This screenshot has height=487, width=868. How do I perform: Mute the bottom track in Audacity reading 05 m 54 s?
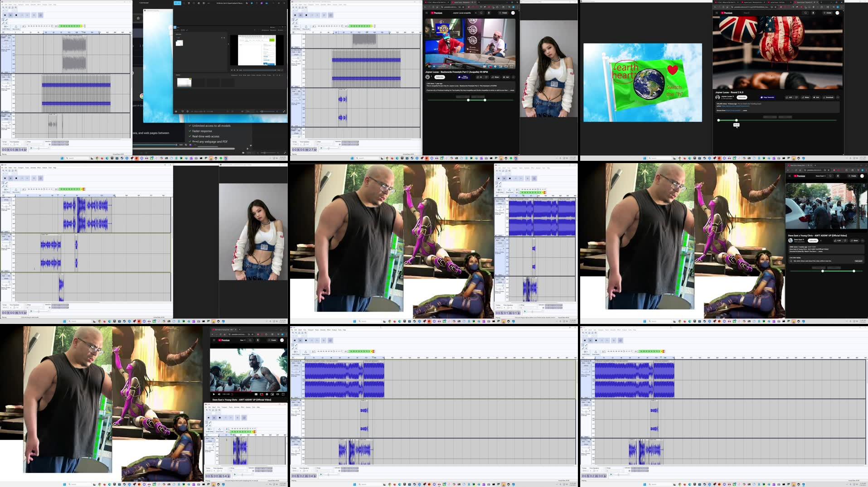click(5, 116)
